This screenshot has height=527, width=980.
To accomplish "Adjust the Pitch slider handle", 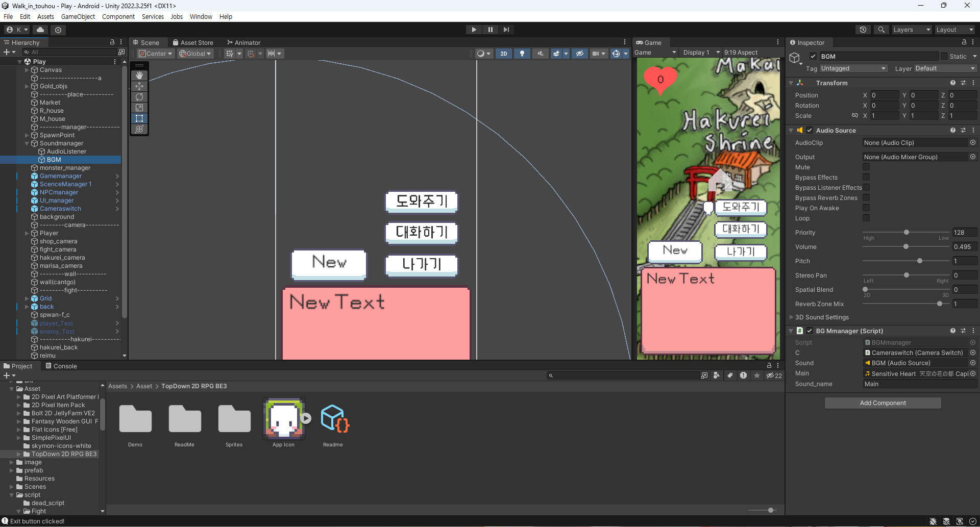I will point(920,261).
